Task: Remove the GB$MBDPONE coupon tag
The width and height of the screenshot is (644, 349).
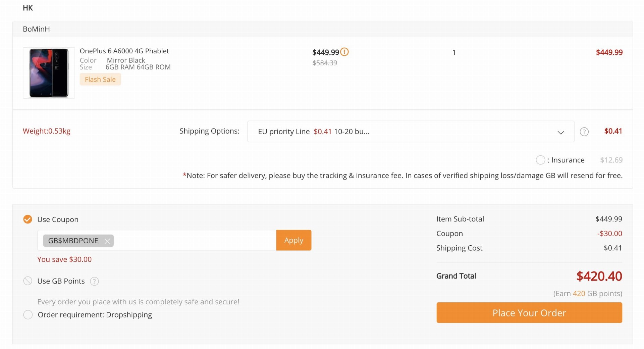Action: click(x=107, y=241)
